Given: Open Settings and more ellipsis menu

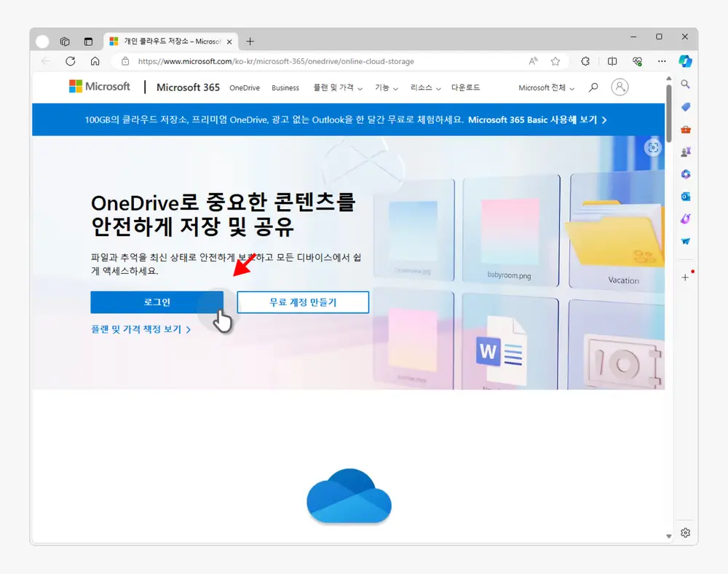Looking at the screenshot, I should point(662,61).
